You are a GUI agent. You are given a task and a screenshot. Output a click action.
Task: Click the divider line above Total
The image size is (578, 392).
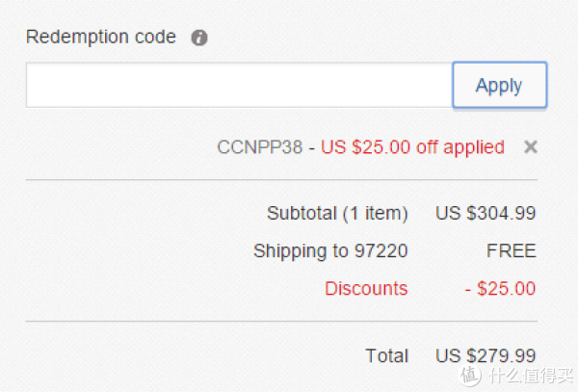pos(281,322)
